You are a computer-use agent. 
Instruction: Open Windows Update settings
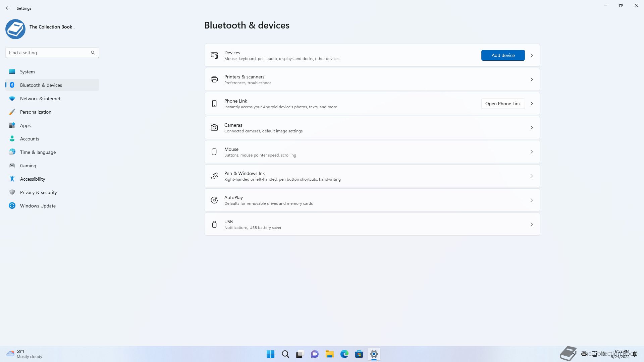[52, 206]
